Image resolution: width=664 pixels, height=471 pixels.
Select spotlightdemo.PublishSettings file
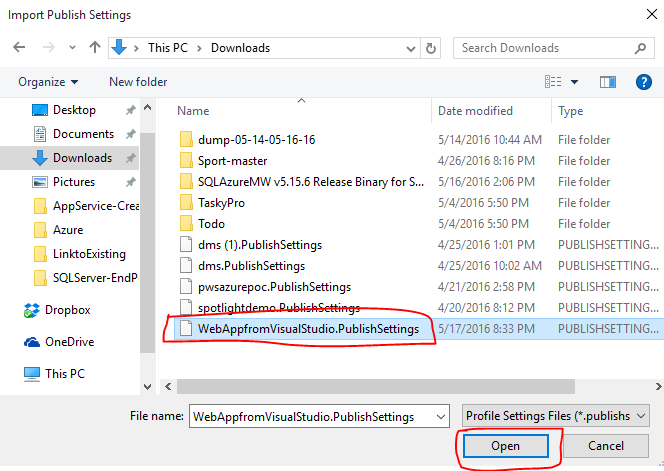point(279,308)
